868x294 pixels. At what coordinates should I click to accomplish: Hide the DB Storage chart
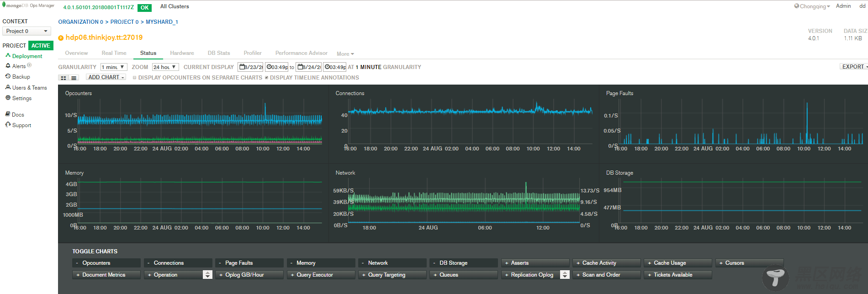point(464,263)
